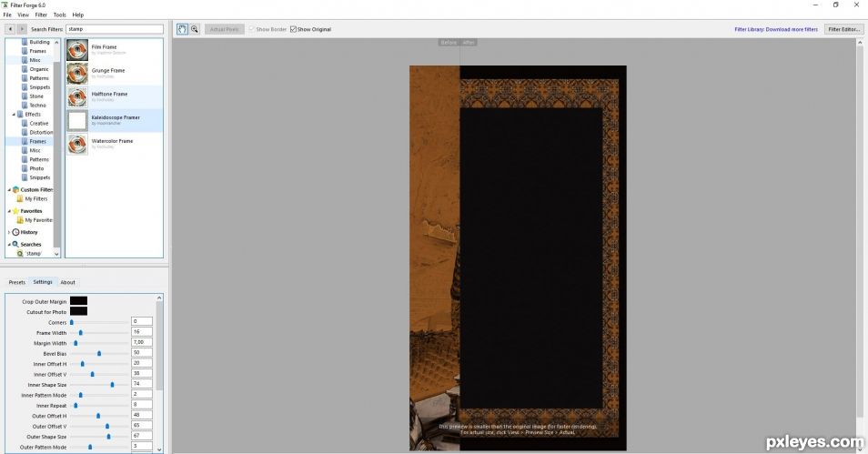Collapse the Effects tree node
868x454 pixels.
click(x=14, y=115)
